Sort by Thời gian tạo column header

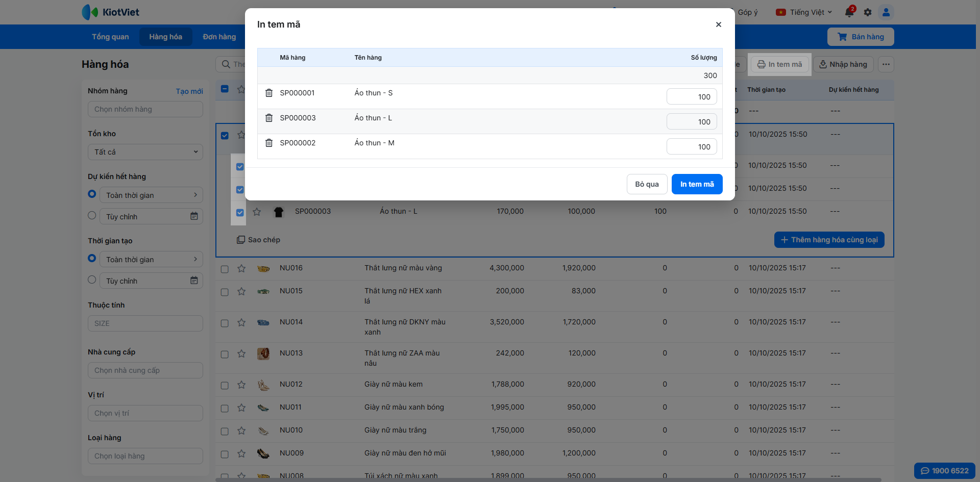coord(767,90)
